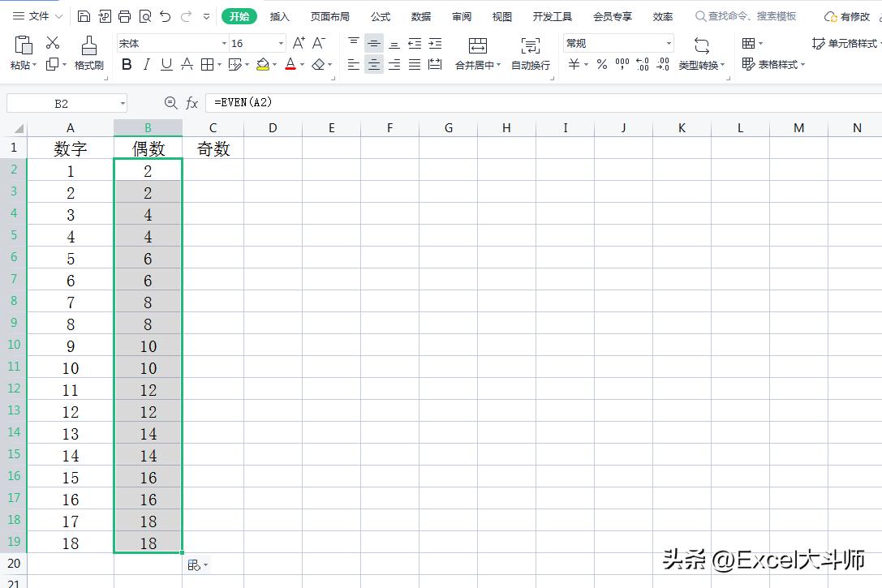
Task: Click the print icon in quick access toolbar
Action: [x=124, y=15]
